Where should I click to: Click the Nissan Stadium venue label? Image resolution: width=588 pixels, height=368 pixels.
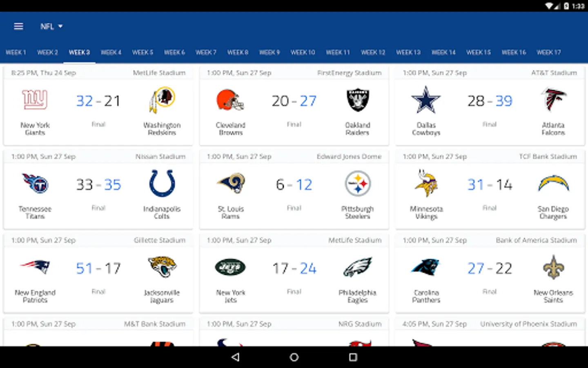click(x=160, y=157)
